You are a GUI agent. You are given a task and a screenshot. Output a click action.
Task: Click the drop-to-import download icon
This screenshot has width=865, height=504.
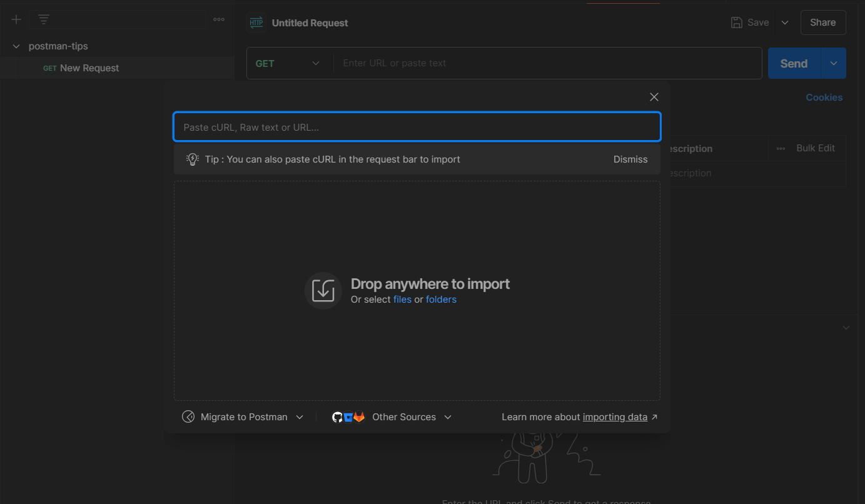(323, 291)
